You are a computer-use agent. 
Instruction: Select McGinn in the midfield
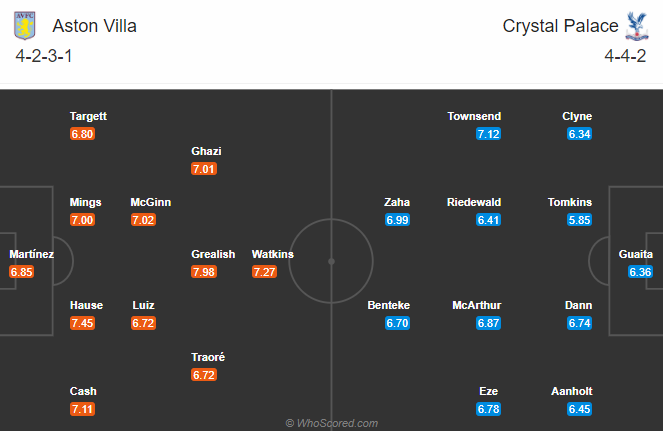tap(150, 202)
